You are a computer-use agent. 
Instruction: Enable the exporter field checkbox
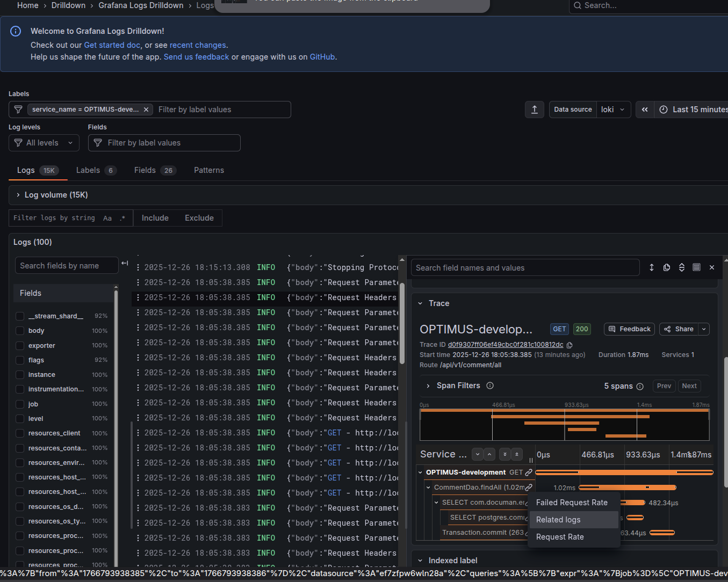20,346
